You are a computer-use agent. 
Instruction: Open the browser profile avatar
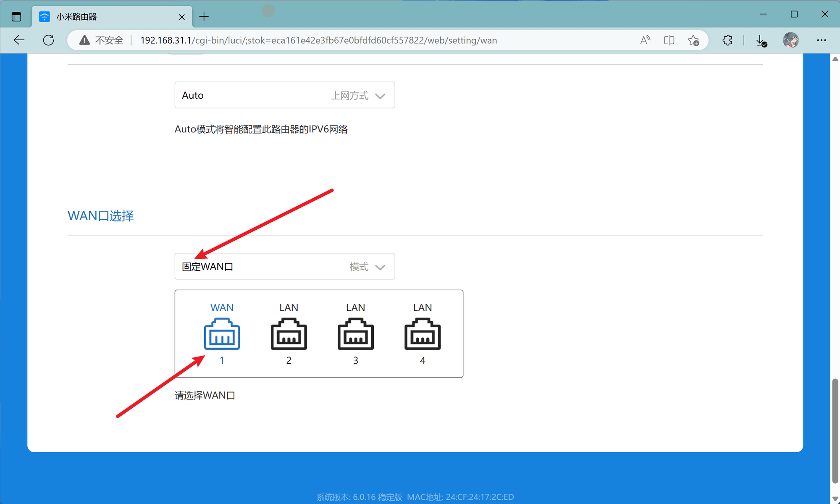pos(790,40)
